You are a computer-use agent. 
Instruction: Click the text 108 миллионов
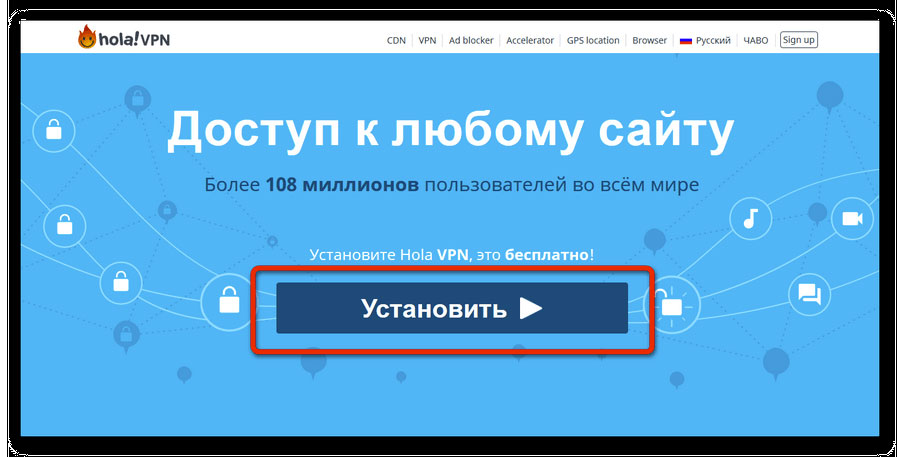(x=342, y=185)
